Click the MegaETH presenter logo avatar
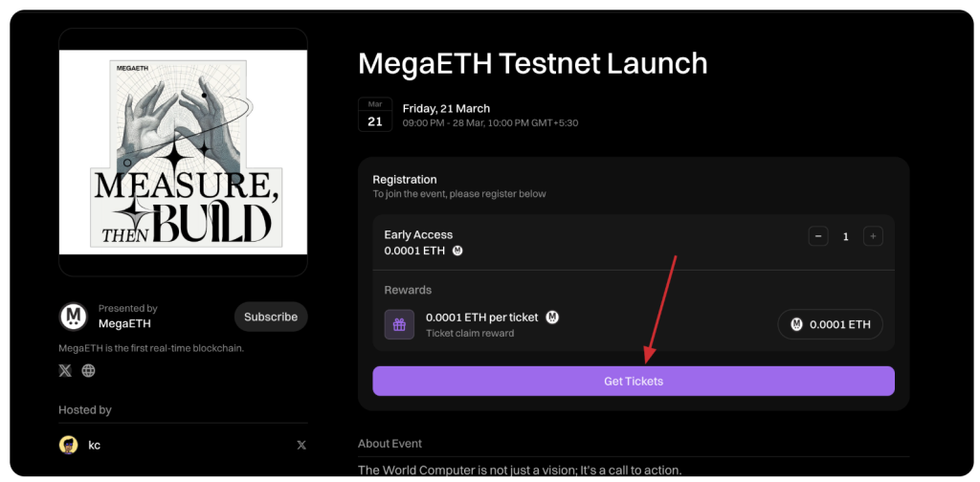Image resolution: width=980 pixels, height=482 pixels. (74, 317)
